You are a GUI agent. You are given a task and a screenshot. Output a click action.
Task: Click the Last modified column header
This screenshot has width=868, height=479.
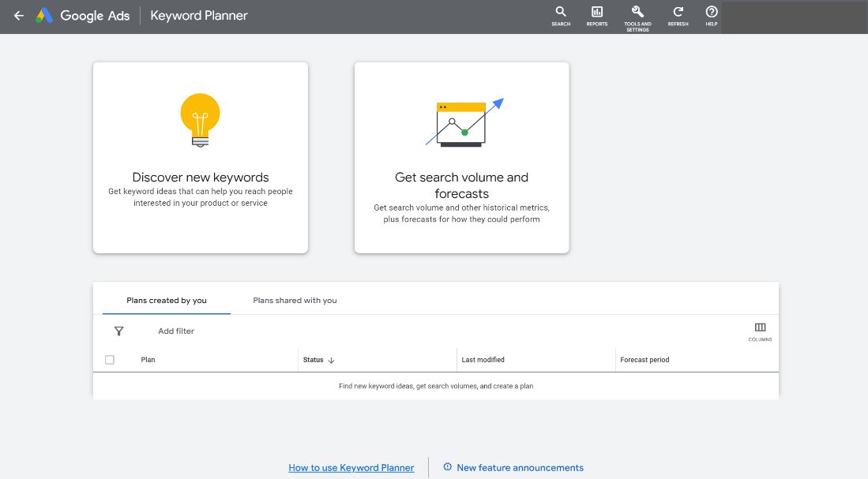click(483, 360)
